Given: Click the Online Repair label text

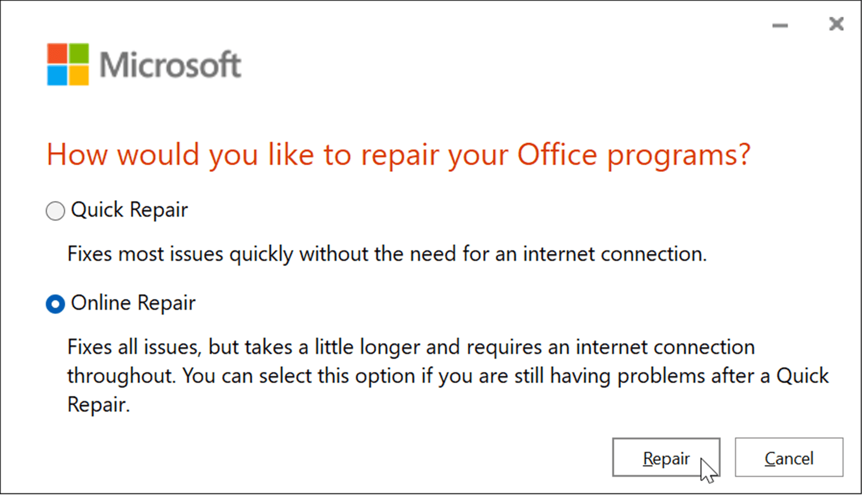Looking at the screenshot, I should [133, 303].
